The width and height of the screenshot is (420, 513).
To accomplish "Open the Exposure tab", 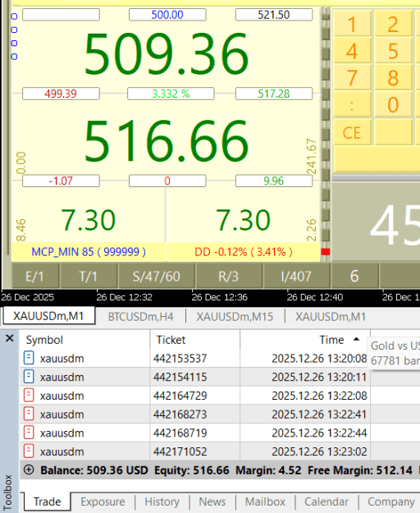I will 103,502.
